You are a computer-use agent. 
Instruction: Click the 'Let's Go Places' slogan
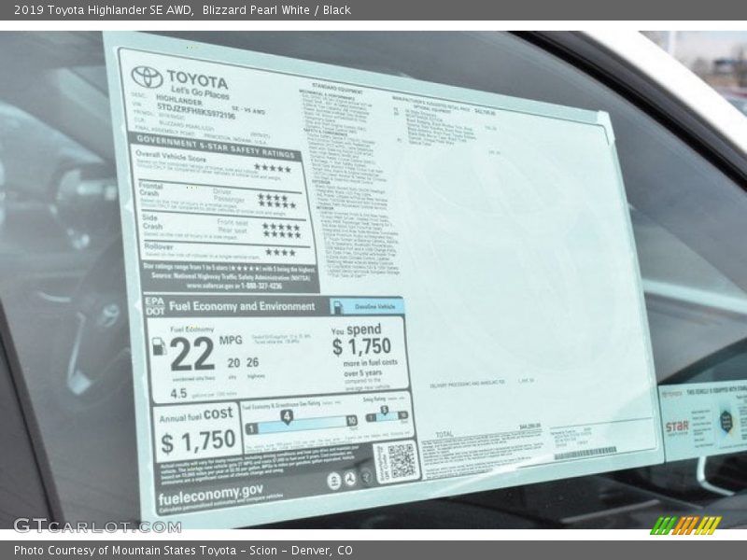pos(200,91)
